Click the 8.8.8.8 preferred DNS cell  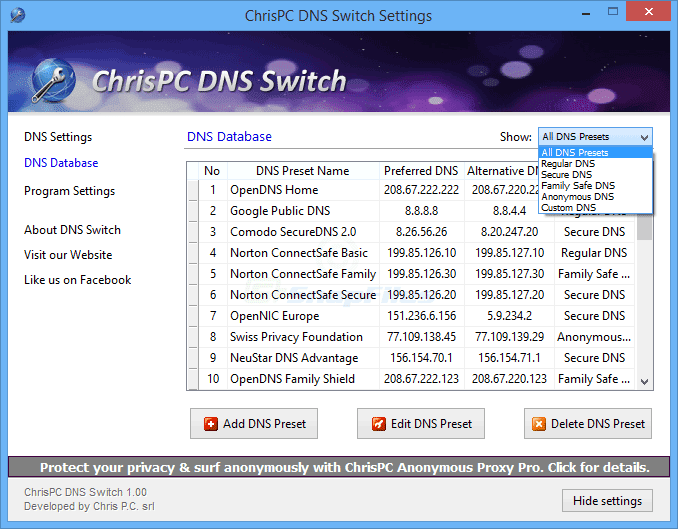point(422,211)
